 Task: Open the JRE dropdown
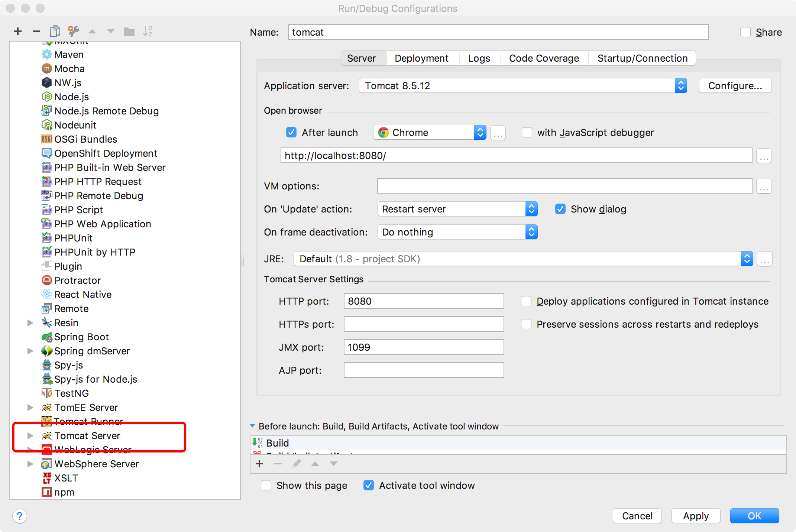coord(523,259)
